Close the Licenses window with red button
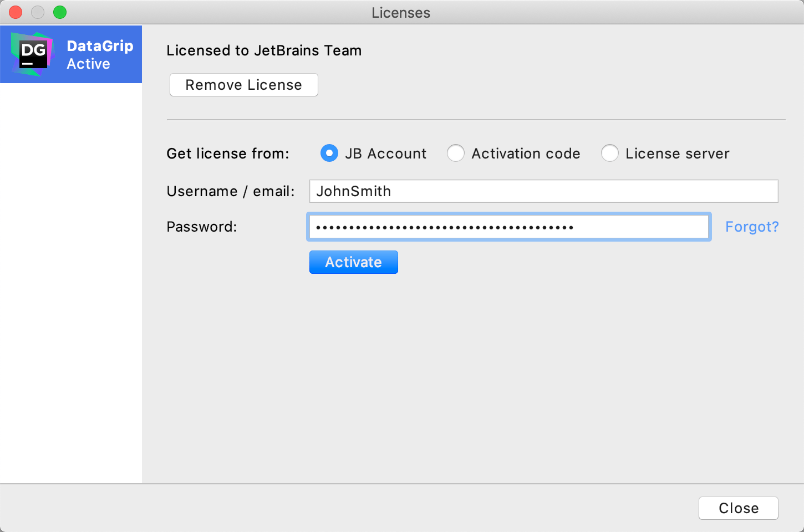The height and width of the screenshot is (532, 804). 16,12
